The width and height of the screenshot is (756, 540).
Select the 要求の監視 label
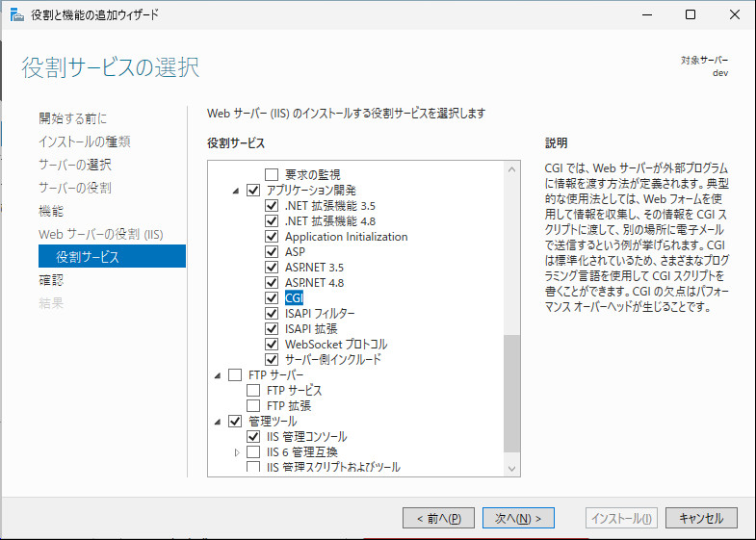(312, 175)
